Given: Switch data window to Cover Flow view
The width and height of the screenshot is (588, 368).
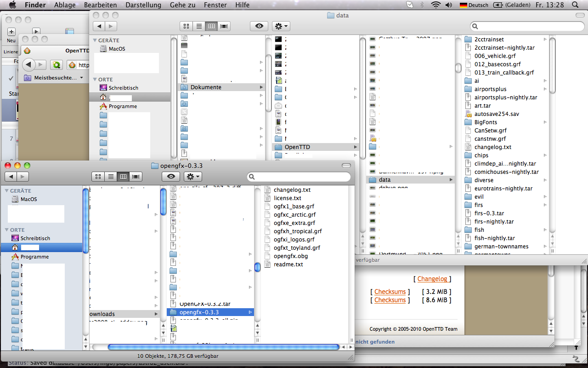Looking at the screenshot, I should (224, 26).
